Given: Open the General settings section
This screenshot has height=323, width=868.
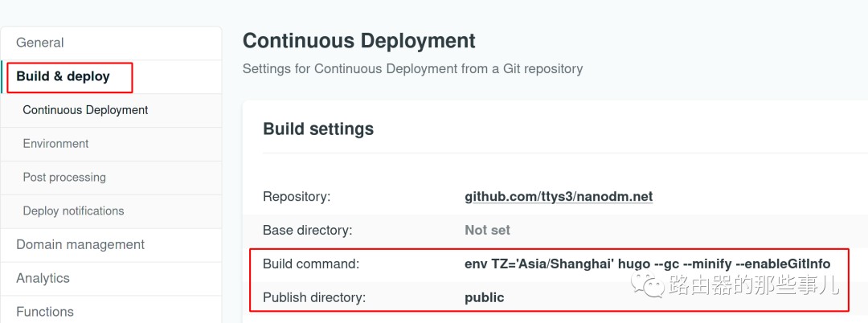Looking at the screenshot, I should (x=40, y=43).
